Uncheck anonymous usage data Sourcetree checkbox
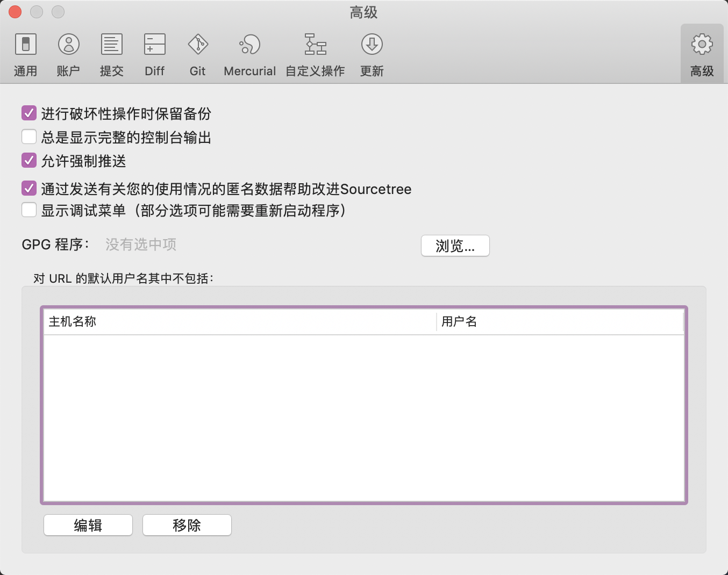This screenshot has height=575, width=728. tap(29, 189)
